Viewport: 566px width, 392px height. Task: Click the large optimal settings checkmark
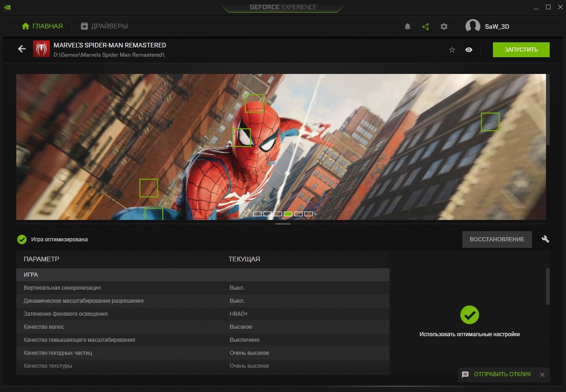click(470, 315)
